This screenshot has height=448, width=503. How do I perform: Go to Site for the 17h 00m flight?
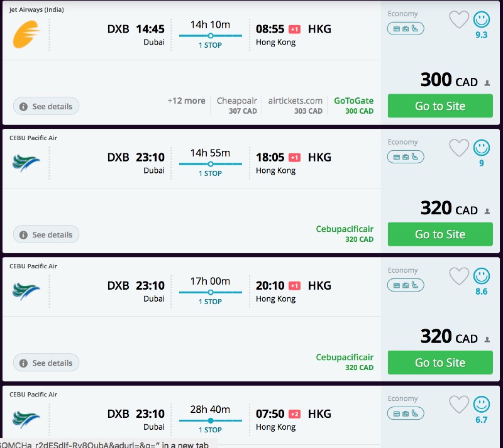tap(440, 363)
